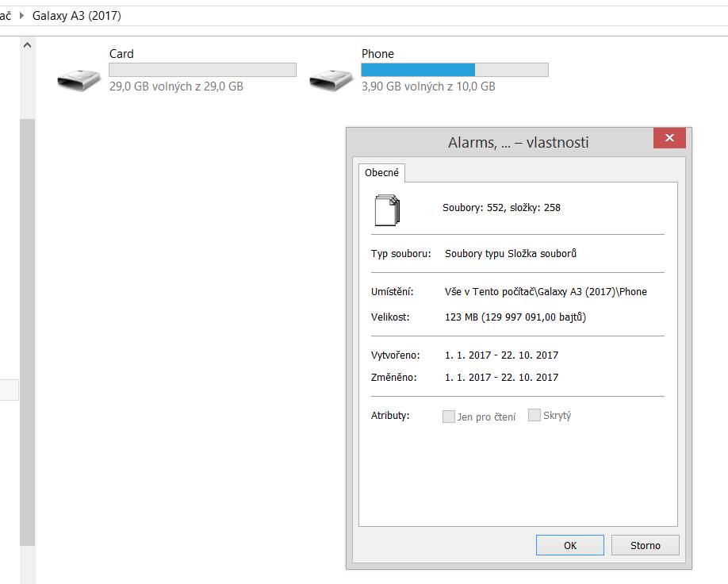Click the Card capacity usage bar
The image size is (728, 584).
tap(202, 70)
